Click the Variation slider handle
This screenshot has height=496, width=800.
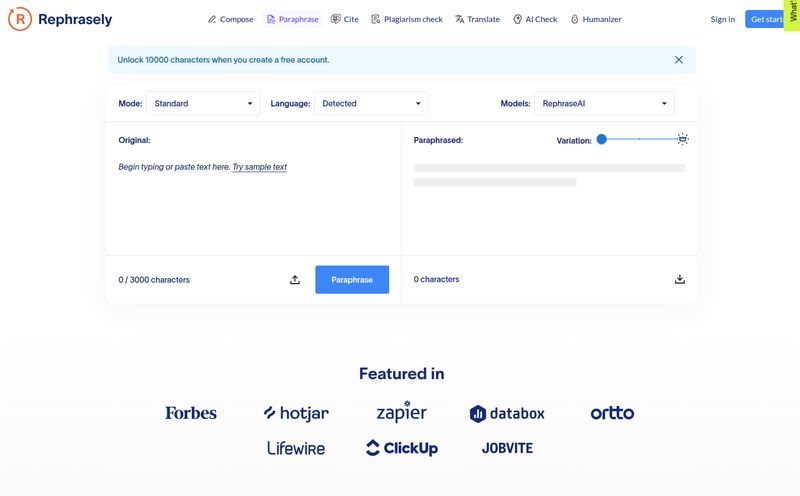click(x=602, y=139)
